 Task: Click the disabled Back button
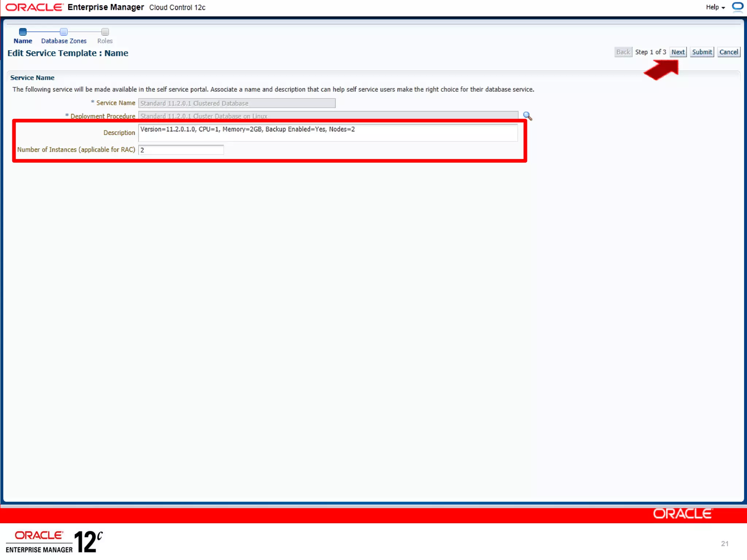[623, 52]
